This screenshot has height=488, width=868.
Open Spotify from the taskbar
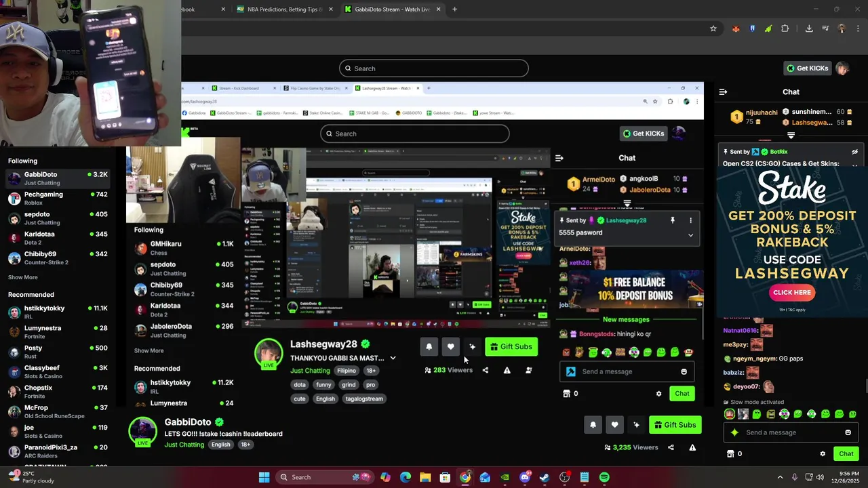[604, 477]
